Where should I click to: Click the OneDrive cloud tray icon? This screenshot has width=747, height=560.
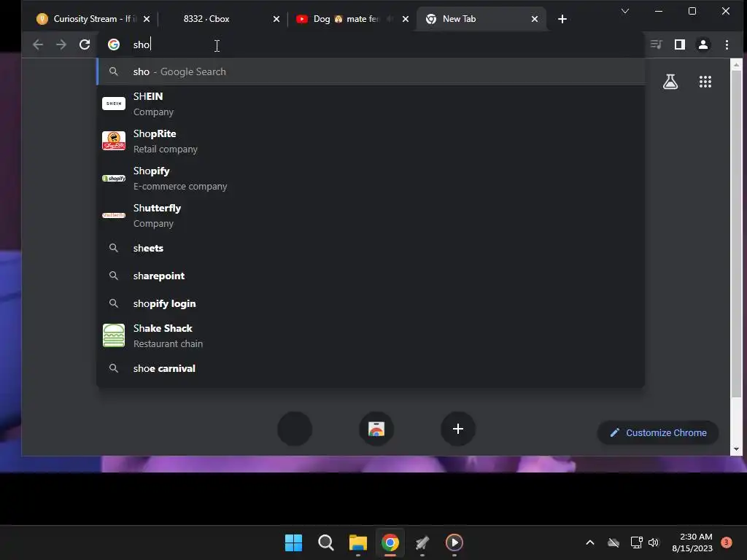(614, 542)
